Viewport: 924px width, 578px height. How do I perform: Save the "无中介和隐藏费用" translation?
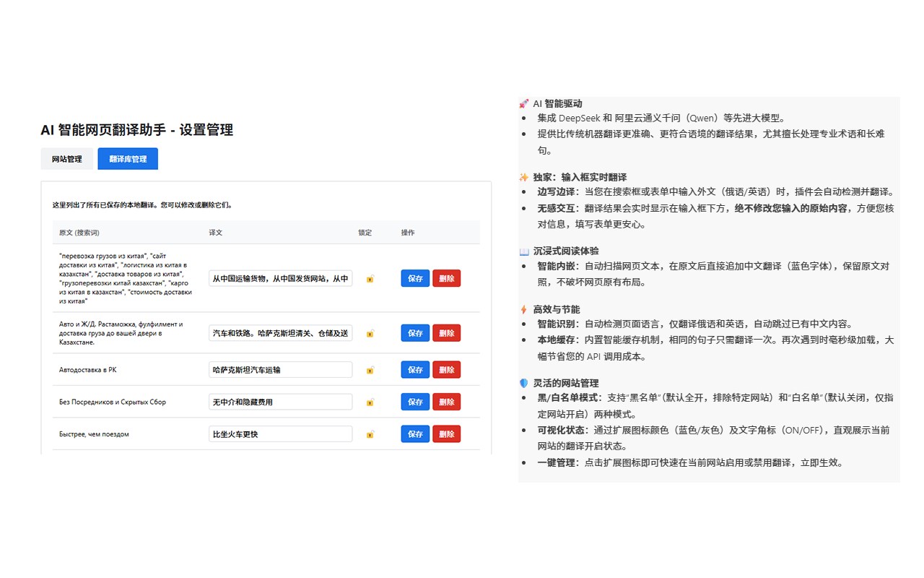414,402
